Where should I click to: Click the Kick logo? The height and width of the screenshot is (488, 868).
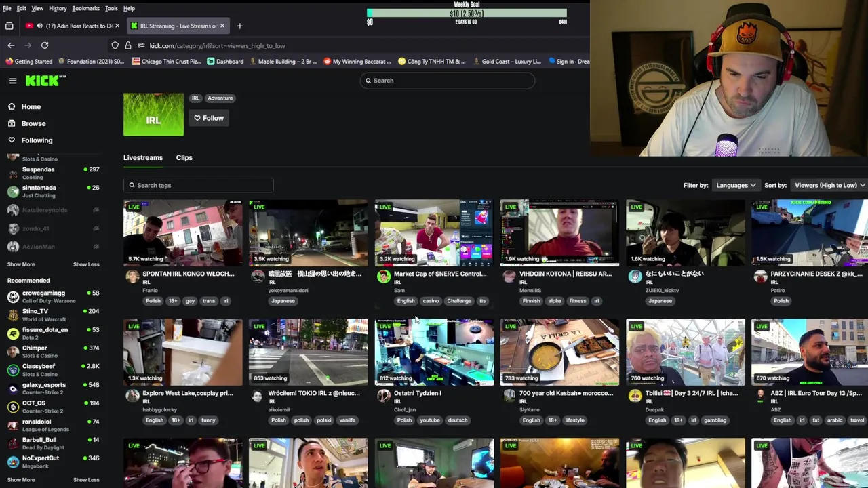coord(45,81)
